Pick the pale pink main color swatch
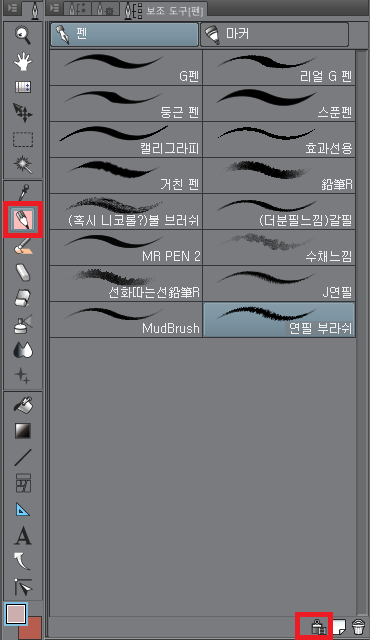 pos(16,613)
